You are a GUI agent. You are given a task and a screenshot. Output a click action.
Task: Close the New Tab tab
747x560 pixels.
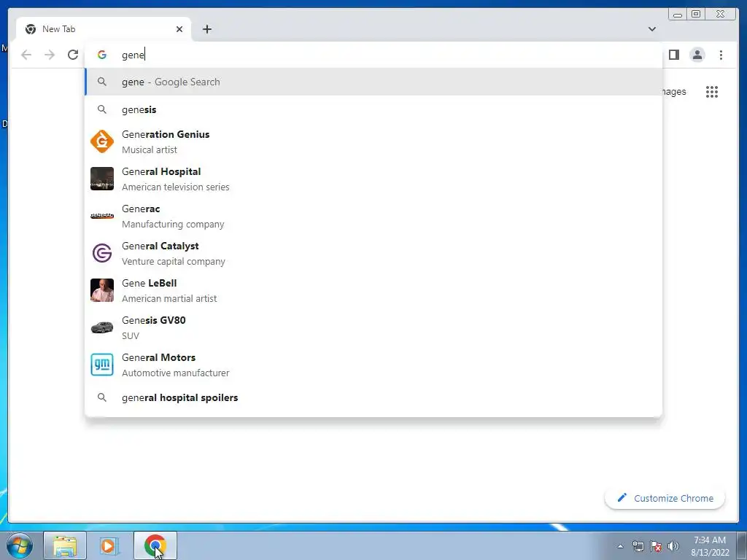[x=179, y=29]
